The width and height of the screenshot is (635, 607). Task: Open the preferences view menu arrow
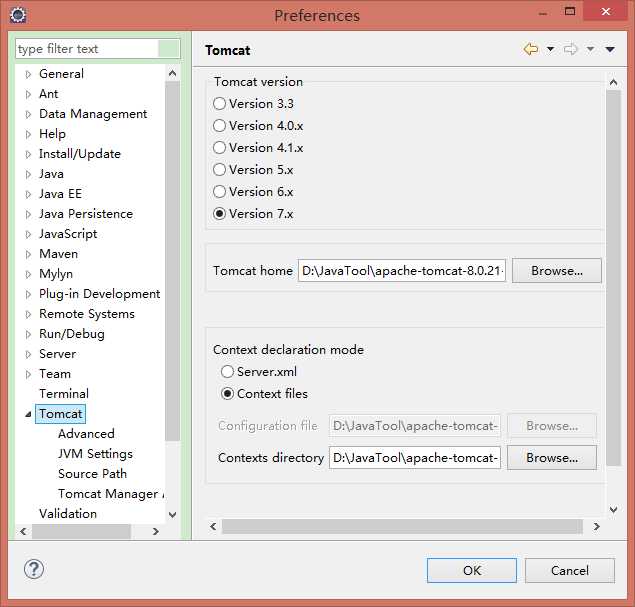click(610, 49)
